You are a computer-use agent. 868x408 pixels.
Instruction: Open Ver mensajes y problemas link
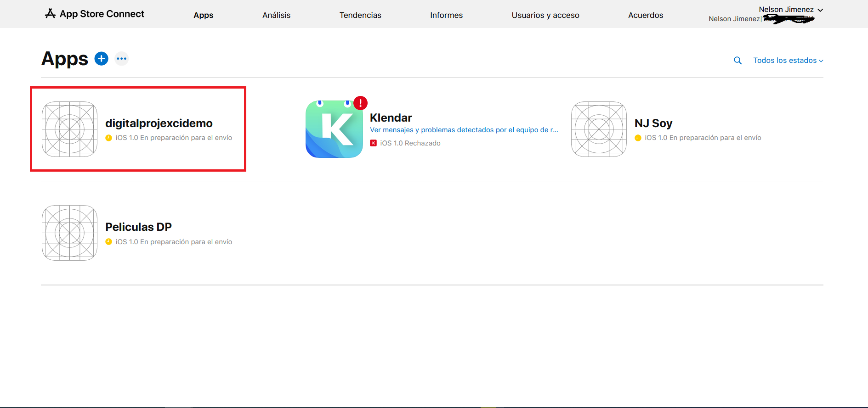464,130
